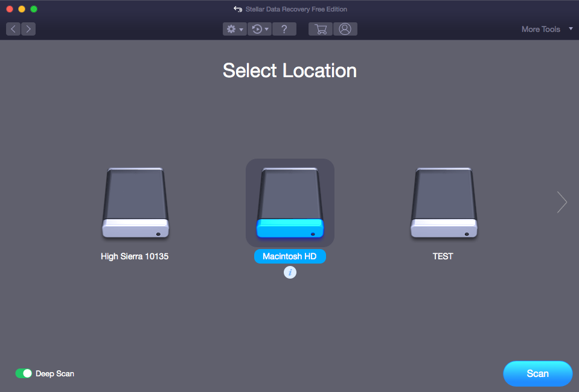Start scanning with the Scan button
579x392 pixels.
point(537,373)
